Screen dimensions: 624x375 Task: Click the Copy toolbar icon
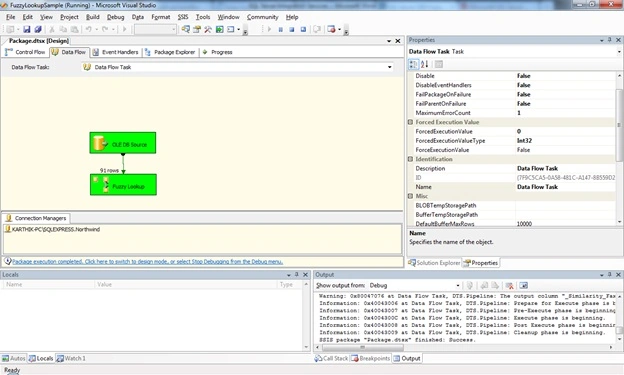pyautogui.click(x=63, y=29)
